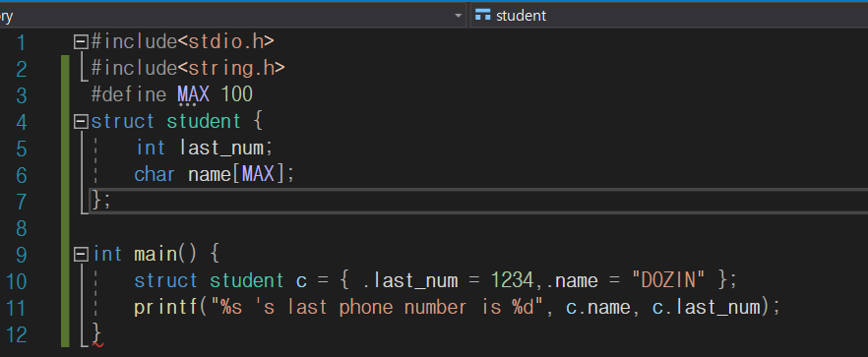
Task: Click the value 100 in the define
Action: coord(236,94)
